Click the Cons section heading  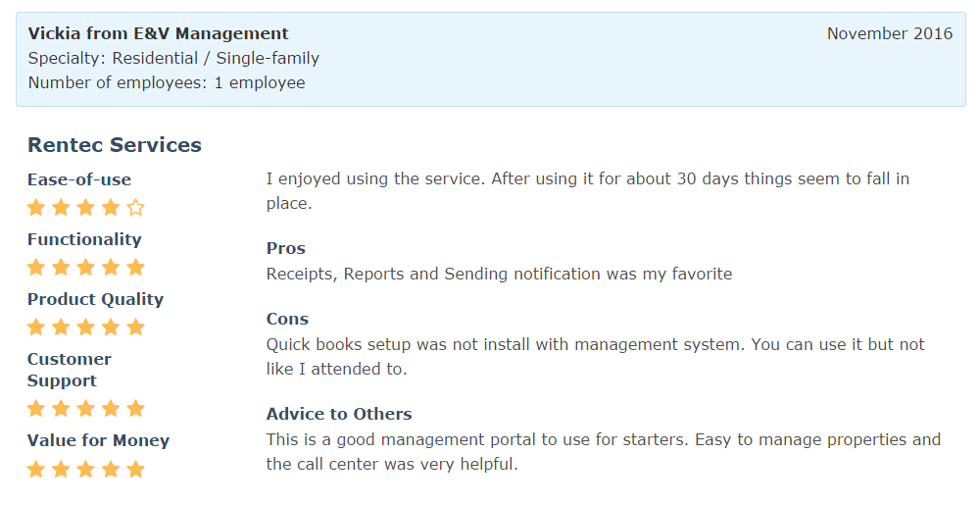(287, 319)
